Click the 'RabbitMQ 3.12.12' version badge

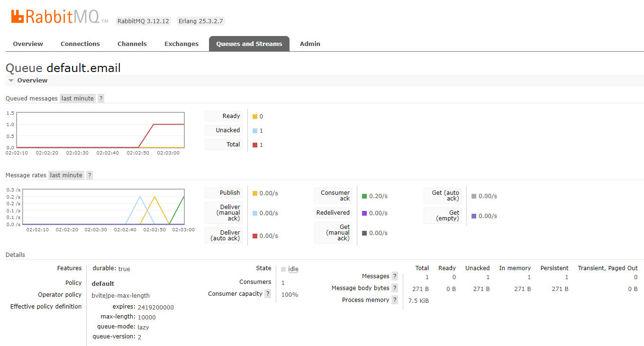(143, 21)
